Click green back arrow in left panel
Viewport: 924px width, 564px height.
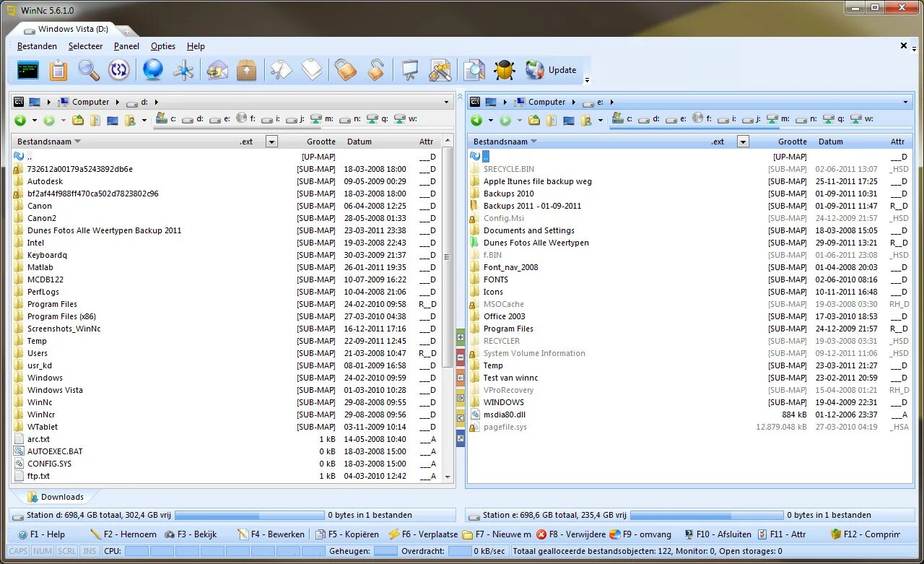pyautogui.click(x=20, y=121)
